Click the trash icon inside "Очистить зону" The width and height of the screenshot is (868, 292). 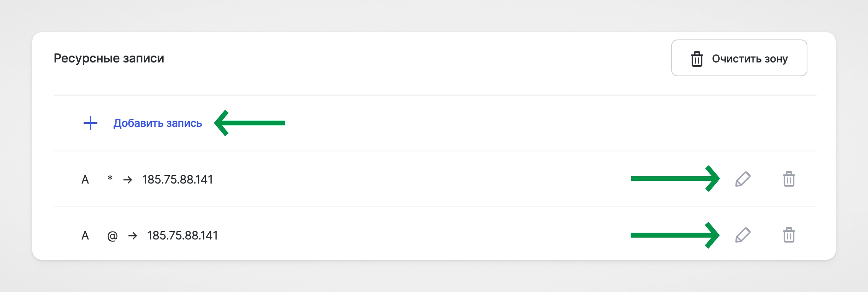[x=697, y=59]
